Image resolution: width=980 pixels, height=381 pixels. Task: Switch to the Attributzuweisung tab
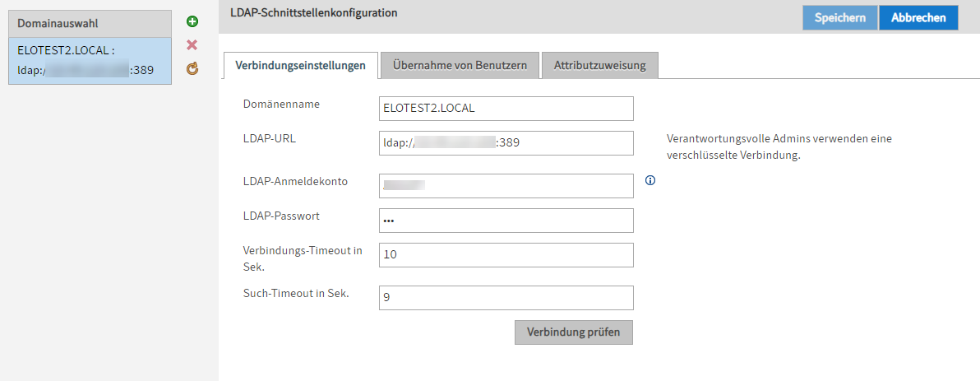pyautogui.click(x=600, y=65)
